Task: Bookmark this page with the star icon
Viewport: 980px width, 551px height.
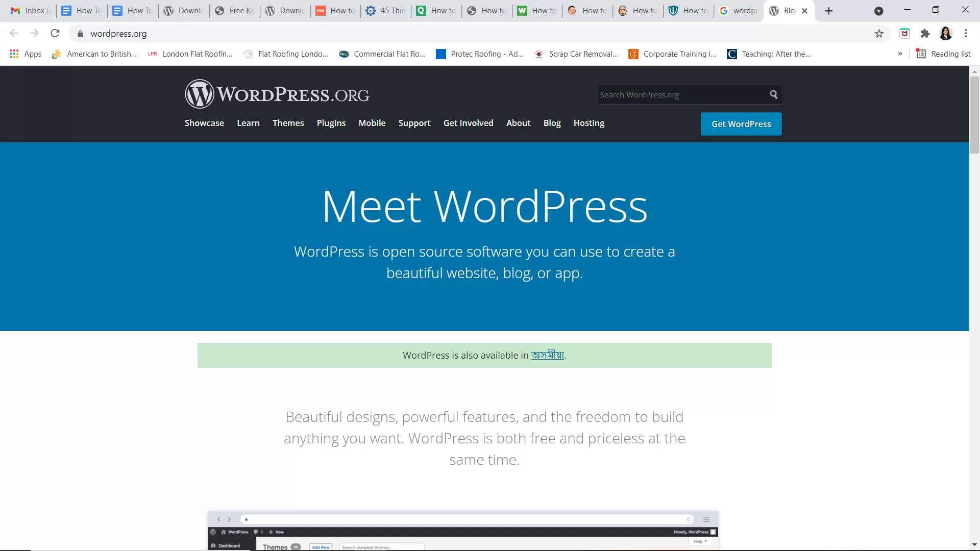Action: click(x=879, y=34)
